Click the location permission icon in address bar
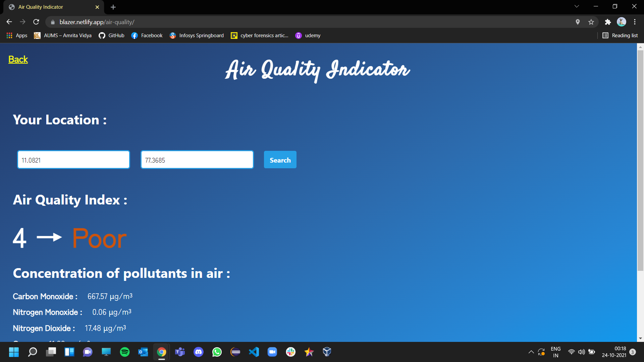 [x=578, y=22]
